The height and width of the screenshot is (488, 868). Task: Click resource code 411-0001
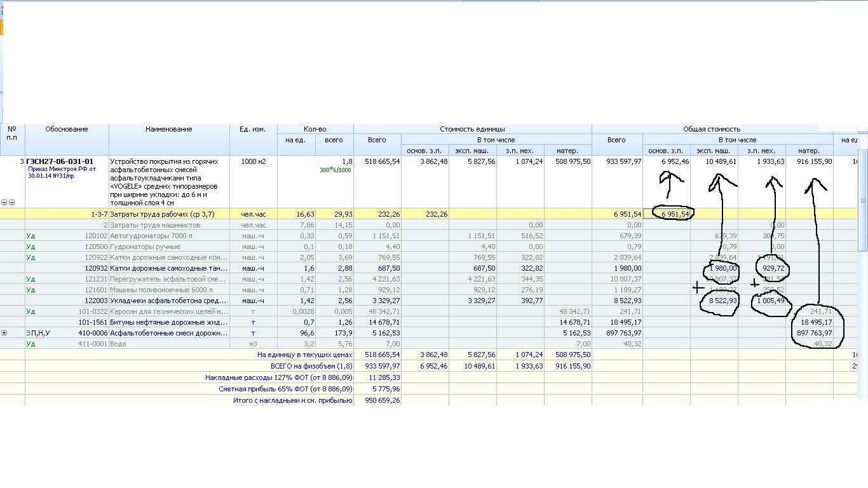[93, 344]
